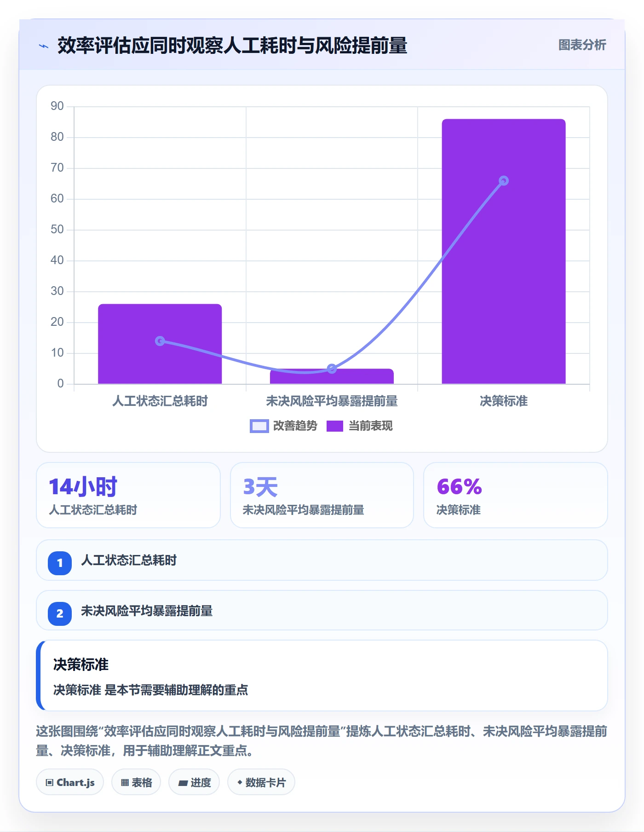Click the number 2 badge
This screenshot has height=832, width=644.
pyautogui.click(x=60, y=613)
